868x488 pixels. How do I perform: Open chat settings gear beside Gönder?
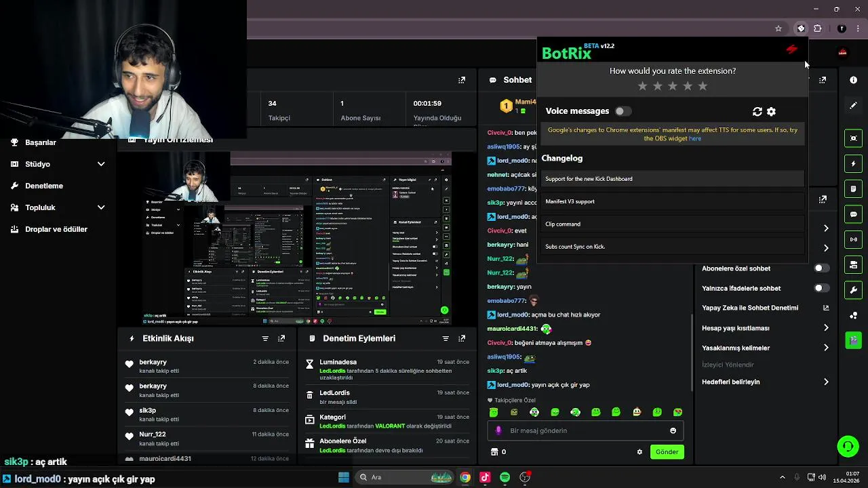tap(639, 452)
